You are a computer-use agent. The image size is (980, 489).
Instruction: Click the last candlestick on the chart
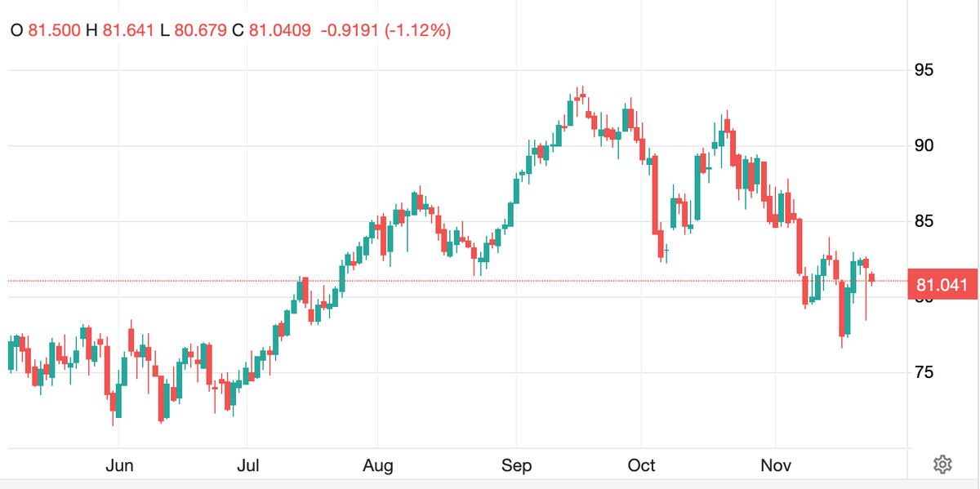click(x=872, y=278)
